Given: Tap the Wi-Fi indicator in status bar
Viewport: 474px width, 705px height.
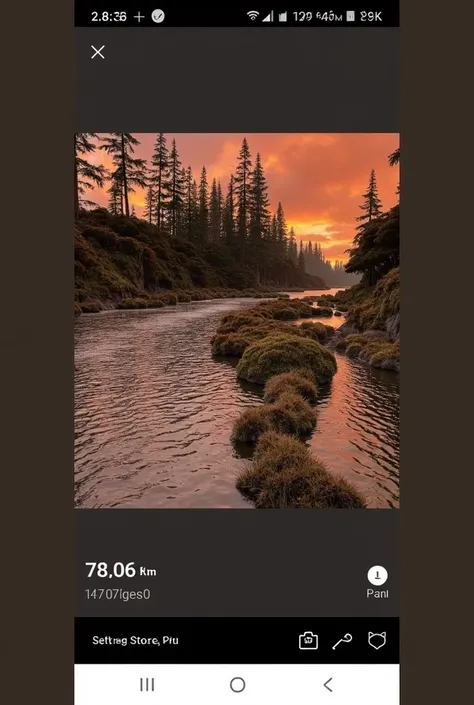Looking at the screenshot, I should click(253, 16).
